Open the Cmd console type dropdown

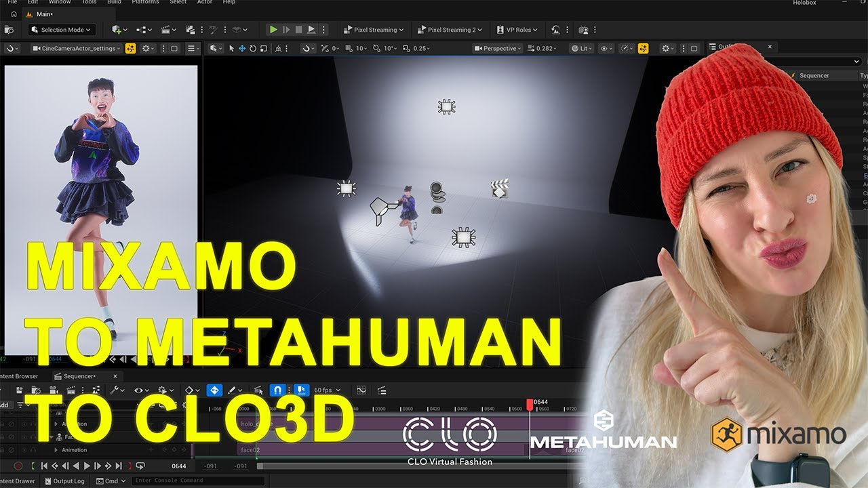coord(110,481)
